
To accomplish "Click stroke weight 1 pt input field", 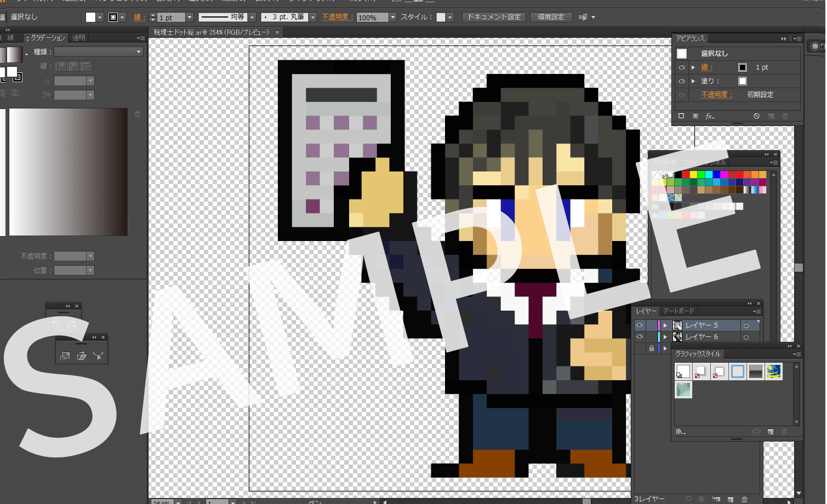I will point(172,18).
